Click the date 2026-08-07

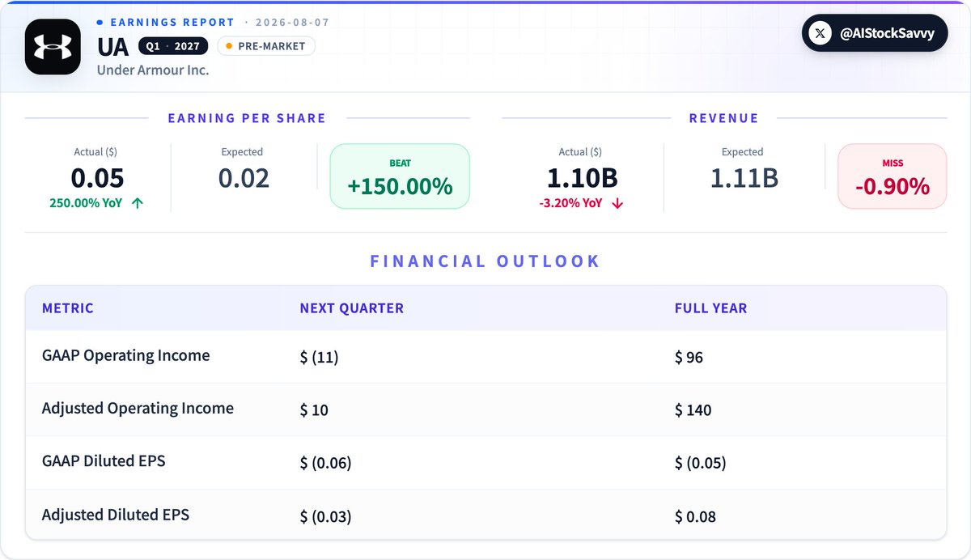[x=293, y=22]
